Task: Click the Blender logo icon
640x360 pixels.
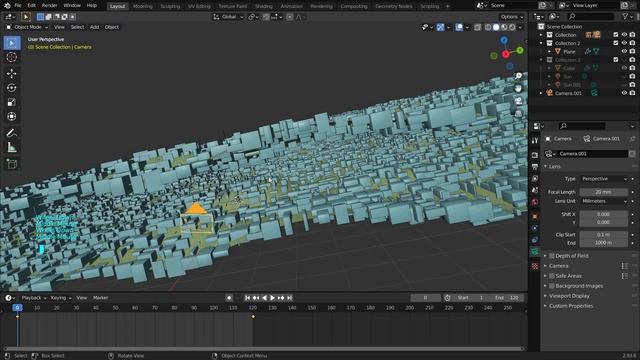Action: click(x=7, y=6)
